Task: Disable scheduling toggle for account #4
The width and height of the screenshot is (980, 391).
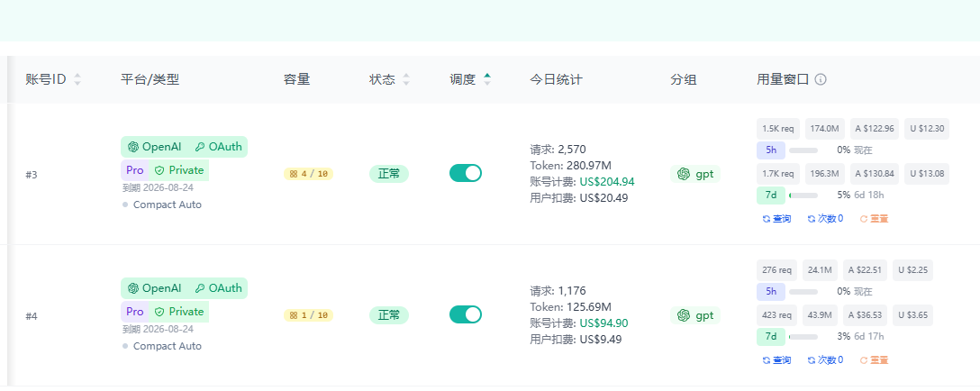Action: pyautogui.click(x=466, y=314)
